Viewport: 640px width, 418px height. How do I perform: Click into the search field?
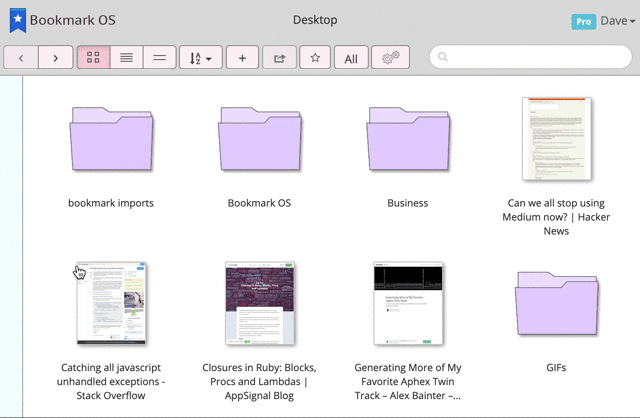531,57
